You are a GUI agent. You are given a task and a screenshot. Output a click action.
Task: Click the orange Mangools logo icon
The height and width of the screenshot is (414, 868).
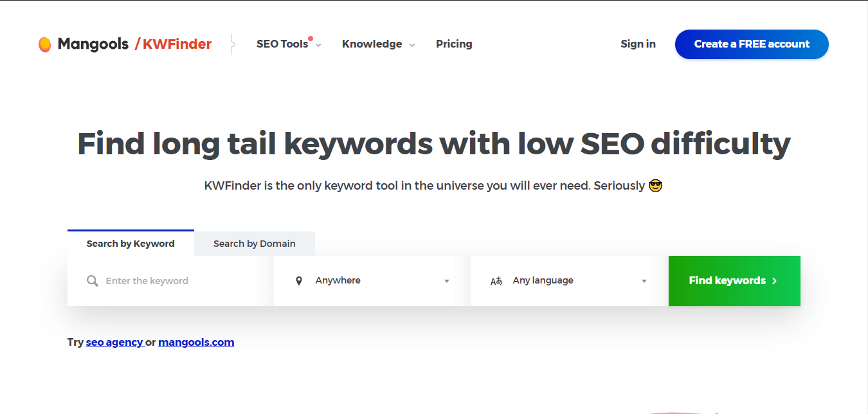[44, 44]
